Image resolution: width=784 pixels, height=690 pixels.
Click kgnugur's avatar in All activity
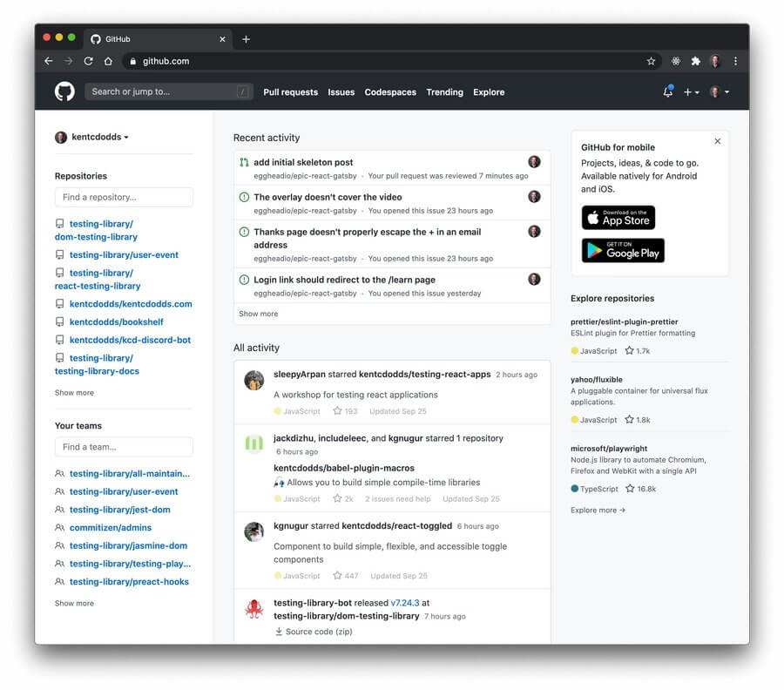point(254,532)
